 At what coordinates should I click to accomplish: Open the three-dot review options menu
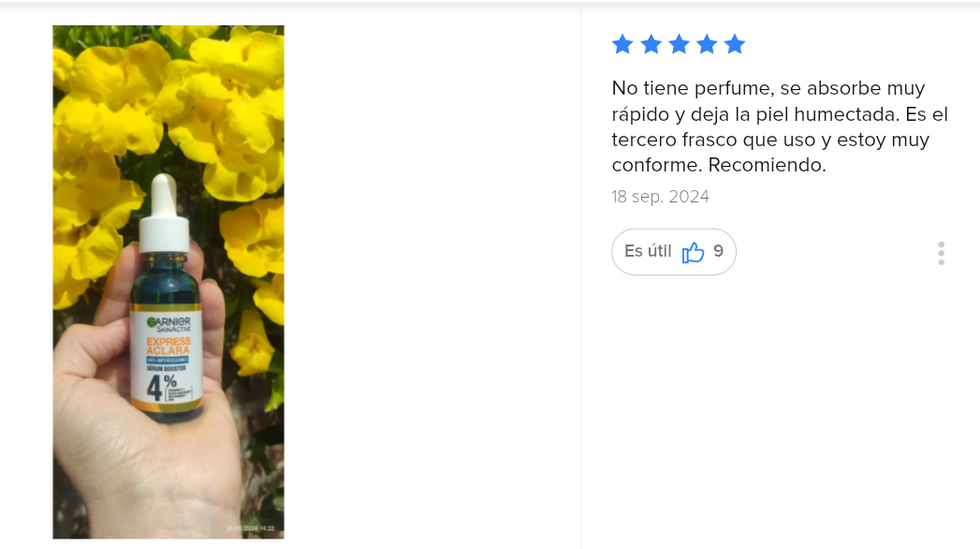pos(942,253)
